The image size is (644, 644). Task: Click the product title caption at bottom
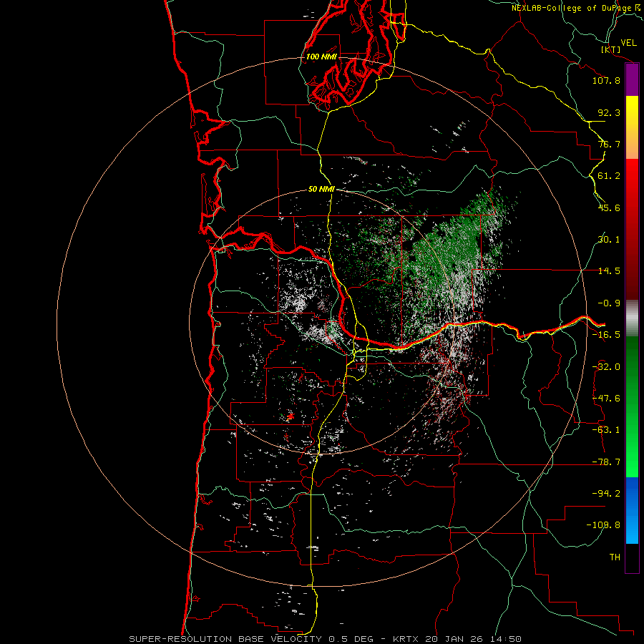(326, 639)
